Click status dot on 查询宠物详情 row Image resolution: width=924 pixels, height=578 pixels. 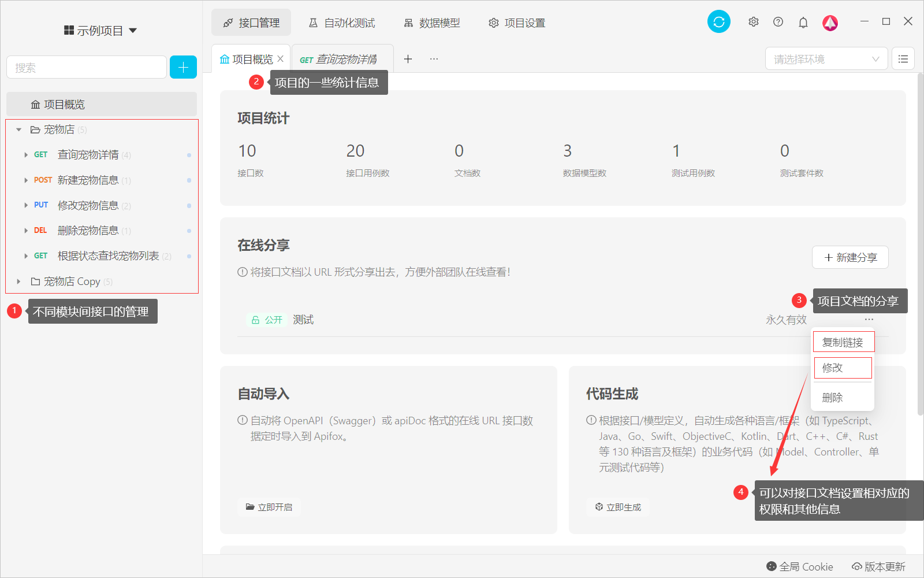(x=189, y=155)
